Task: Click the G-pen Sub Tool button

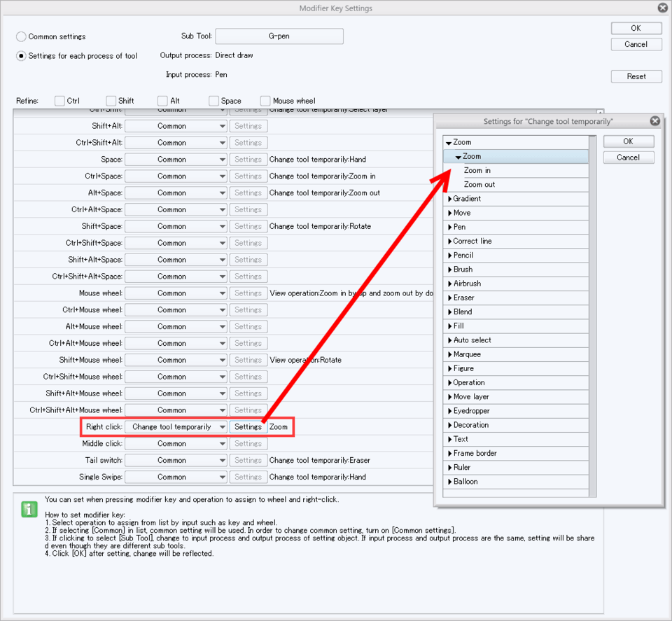Action: tap(279, 36)
